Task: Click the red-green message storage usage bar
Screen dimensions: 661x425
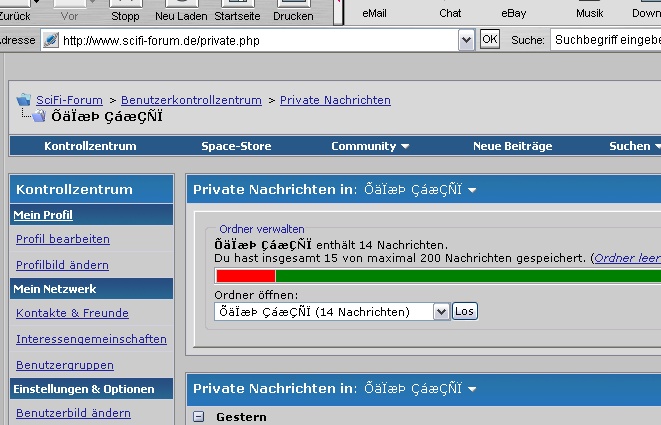Action: pos(437,275)
